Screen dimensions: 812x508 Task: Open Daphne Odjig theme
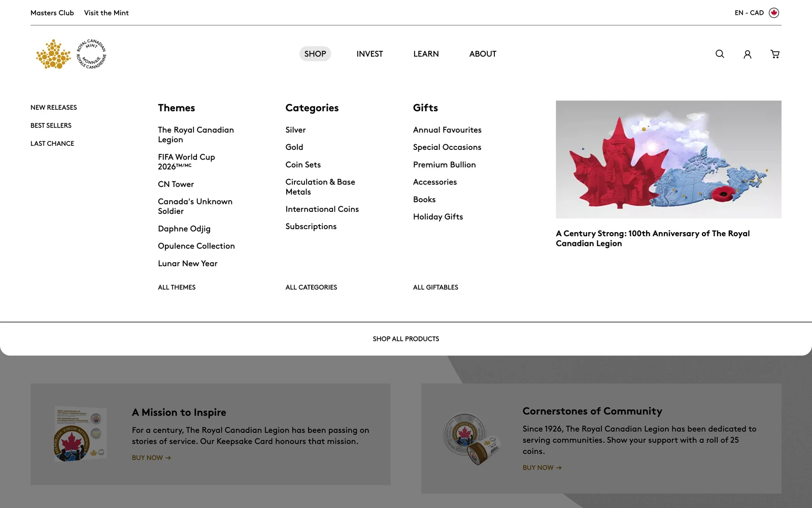pos(184,229)
